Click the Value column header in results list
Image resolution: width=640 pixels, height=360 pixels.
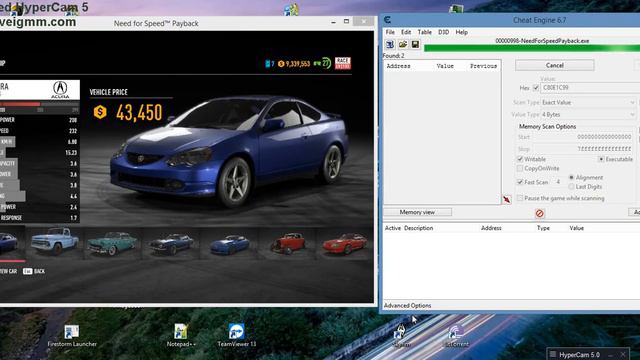[445, 66]
